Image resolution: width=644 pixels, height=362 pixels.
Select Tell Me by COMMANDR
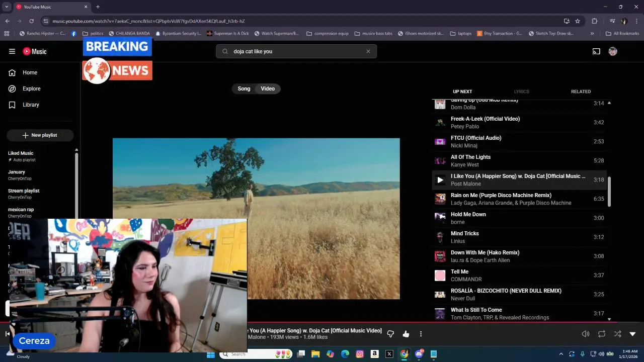click(519, 276)
